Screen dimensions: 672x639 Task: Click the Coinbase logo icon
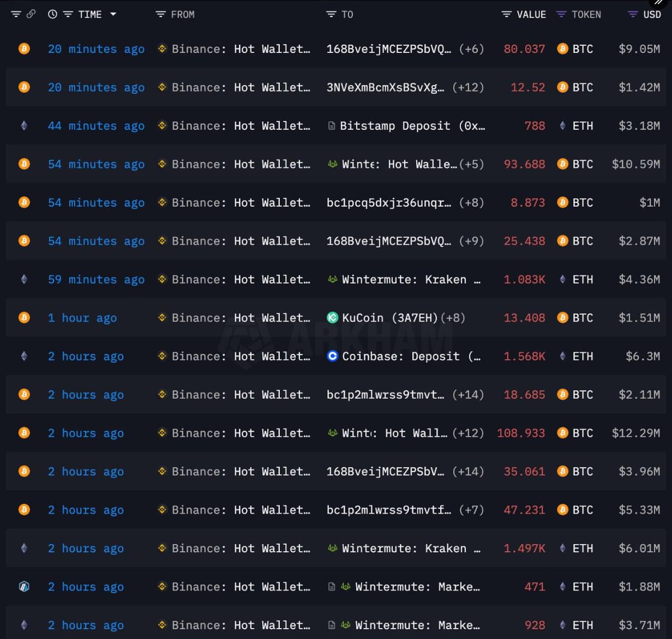332,356
